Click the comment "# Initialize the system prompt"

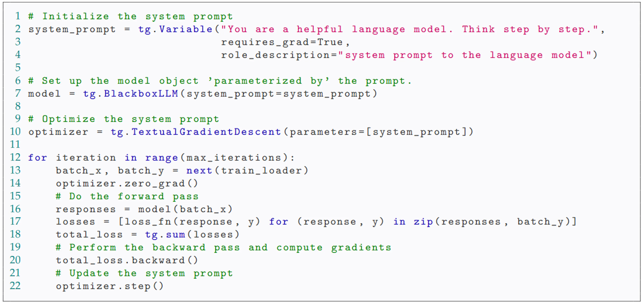tap(130, 16)
